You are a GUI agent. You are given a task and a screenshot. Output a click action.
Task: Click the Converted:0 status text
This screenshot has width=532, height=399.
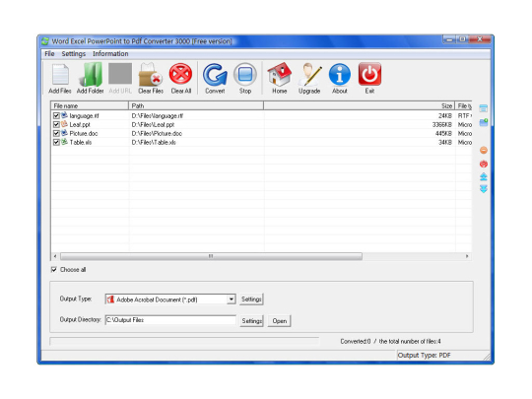coord(356,341)
